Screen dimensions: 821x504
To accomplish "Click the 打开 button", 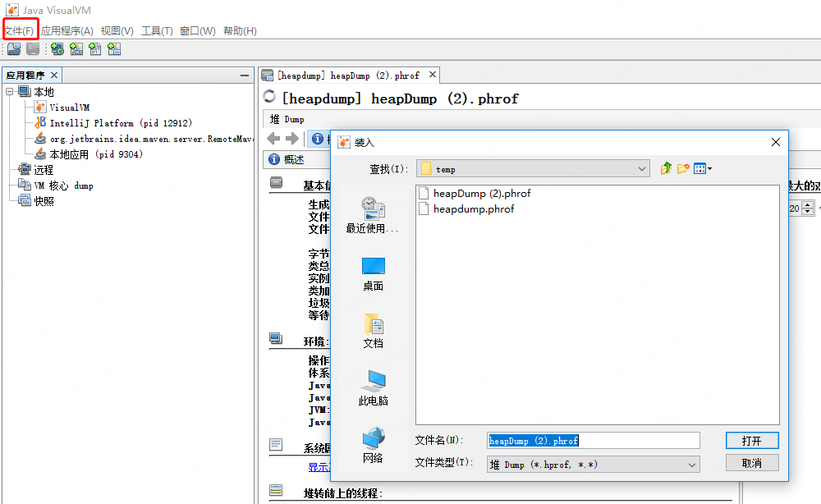I will (x=752, y=441).
